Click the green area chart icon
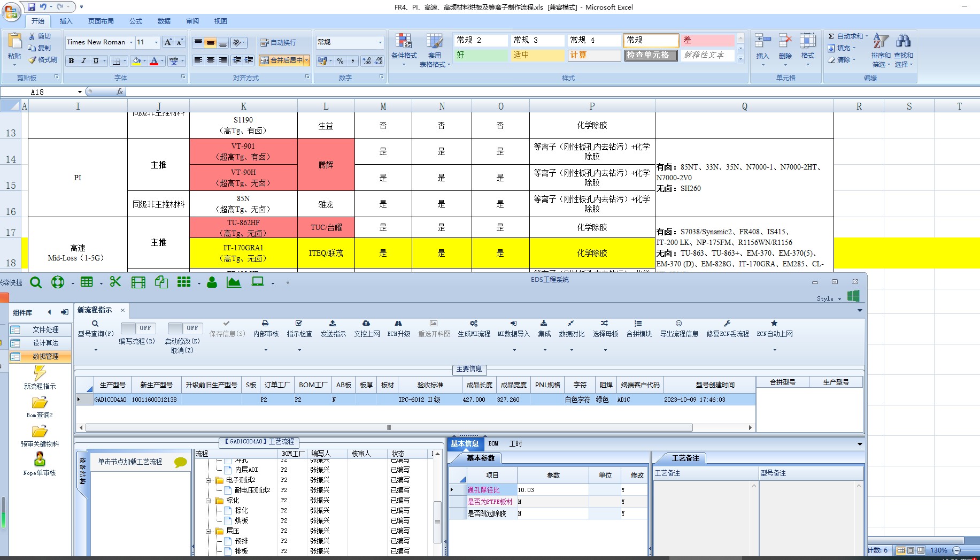The image size is (980, 560). [234, 282]
